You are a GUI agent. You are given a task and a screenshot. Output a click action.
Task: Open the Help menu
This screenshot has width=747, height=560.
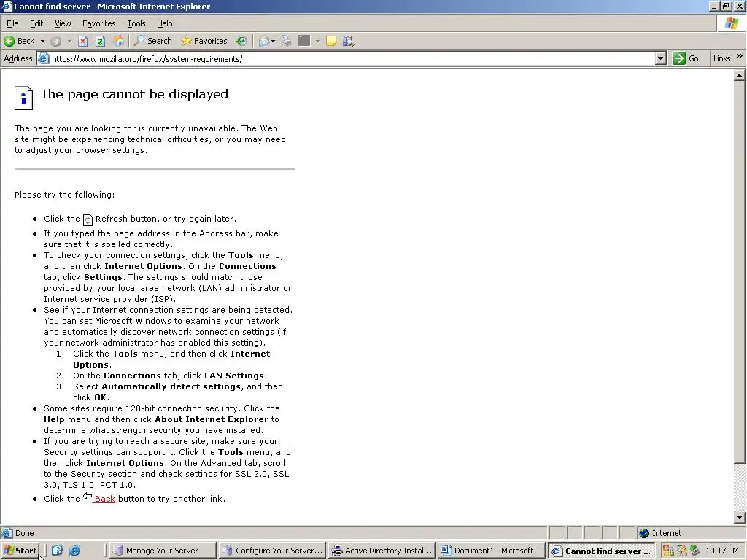(164, 23)
